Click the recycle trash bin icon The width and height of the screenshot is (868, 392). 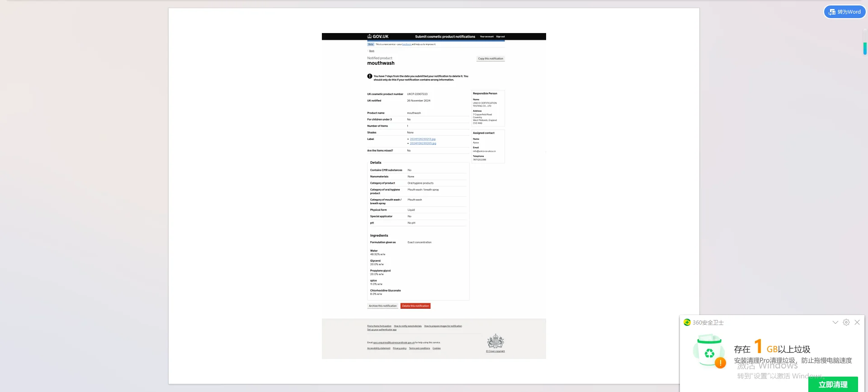(709, 351)
